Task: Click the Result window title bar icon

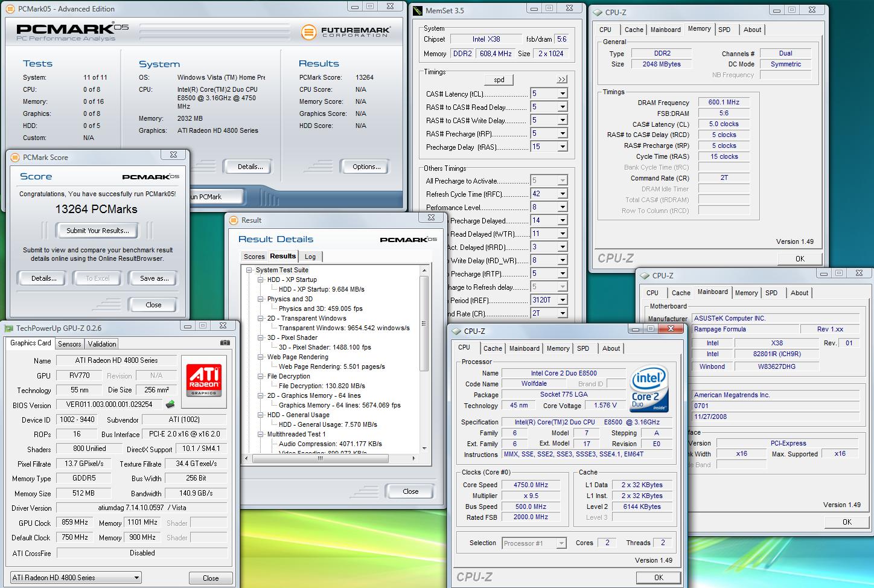Action: (234, 220)
